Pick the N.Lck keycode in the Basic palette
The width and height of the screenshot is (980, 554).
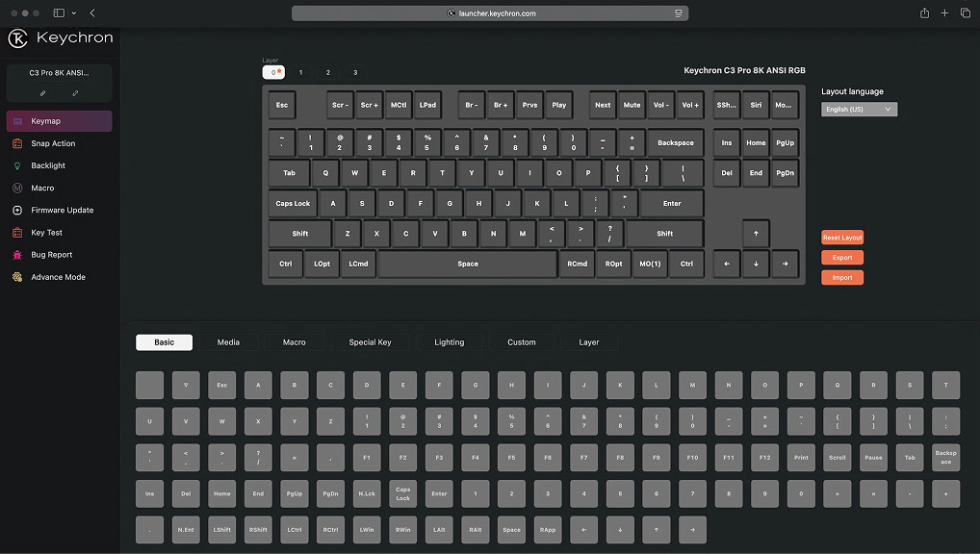[x=367, y=493]
